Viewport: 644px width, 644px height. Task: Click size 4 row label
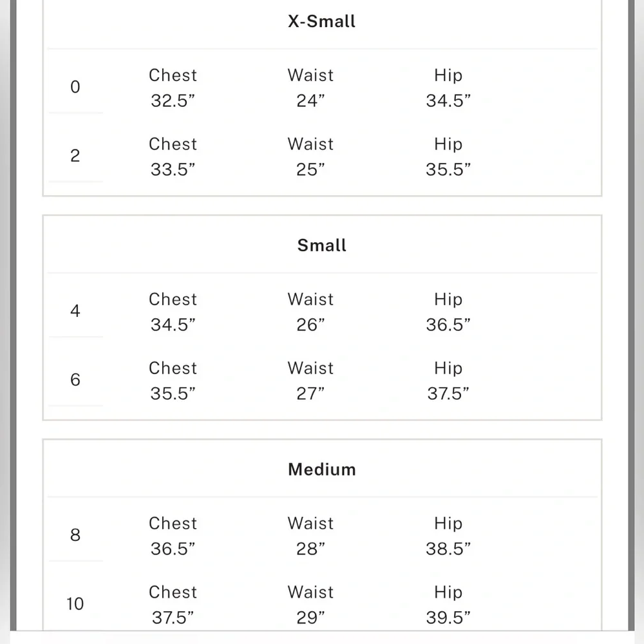click(x=75, y=311)
